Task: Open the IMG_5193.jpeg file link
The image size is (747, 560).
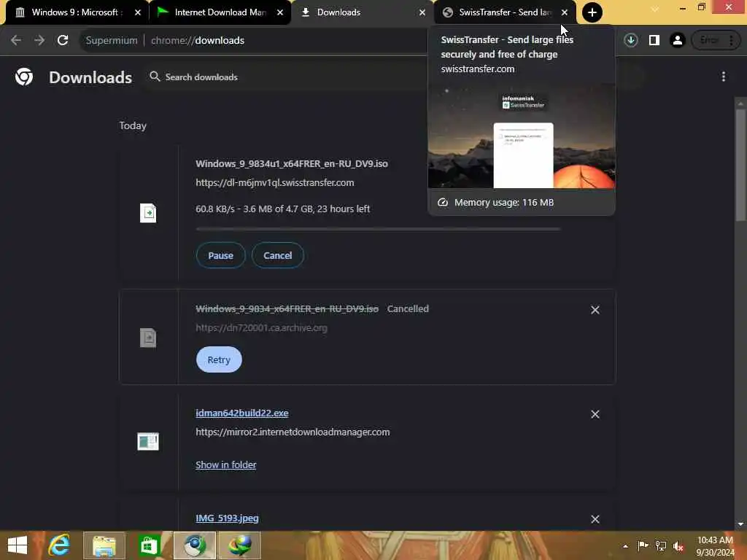Action: point(228,518)
